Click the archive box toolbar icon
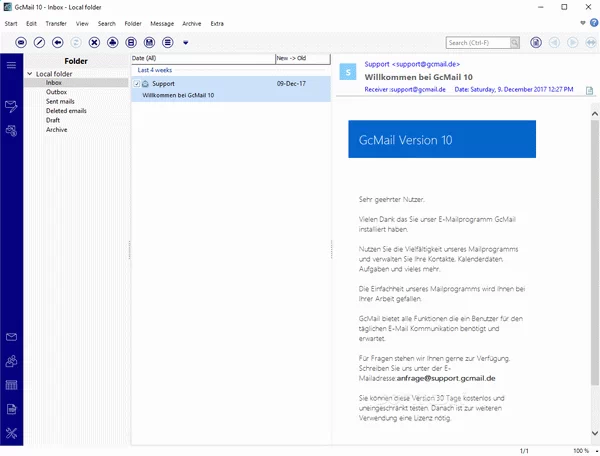600x456 pixels. [x=131, y=42]
